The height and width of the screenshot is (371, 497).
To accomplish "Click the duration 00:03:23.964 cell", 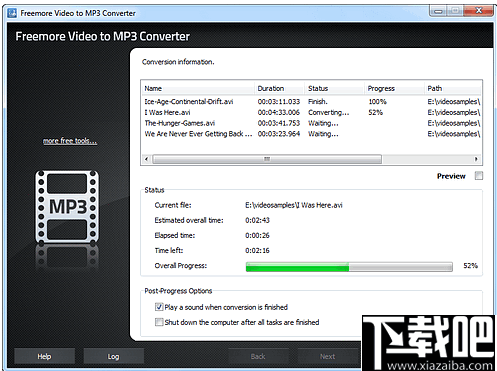I will coord(279,134).
